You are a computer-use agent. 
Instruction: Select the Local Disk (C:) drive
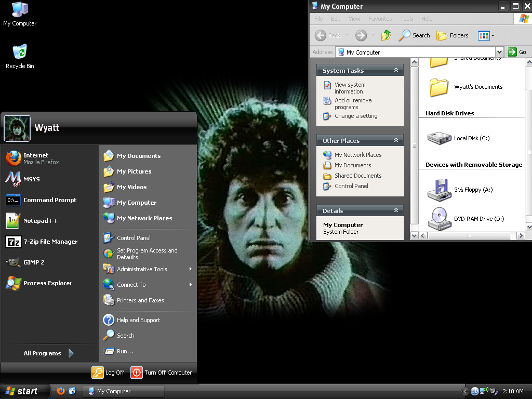click(x=458, y=138)
